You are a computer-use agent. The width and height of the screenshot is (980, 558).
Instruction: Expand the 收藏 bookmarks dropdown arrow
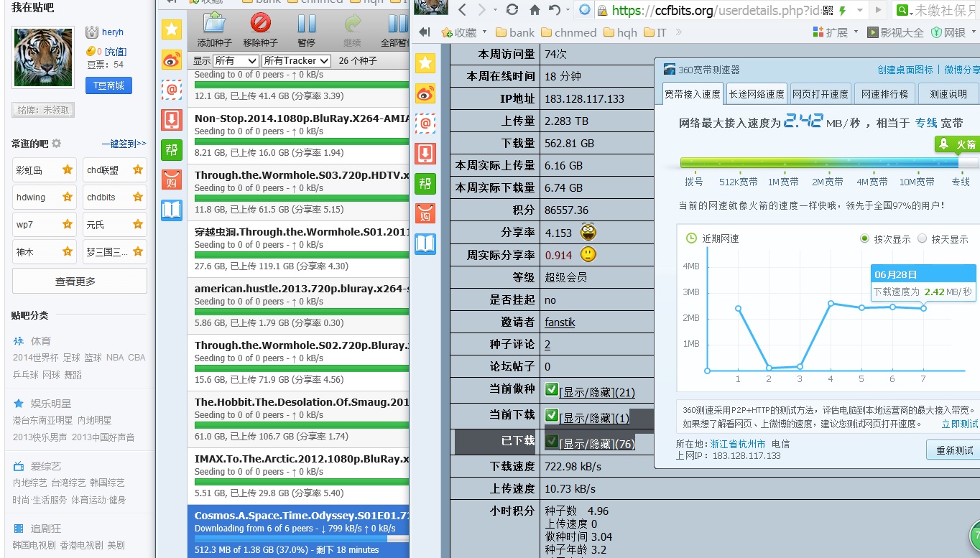click(485, 32)
